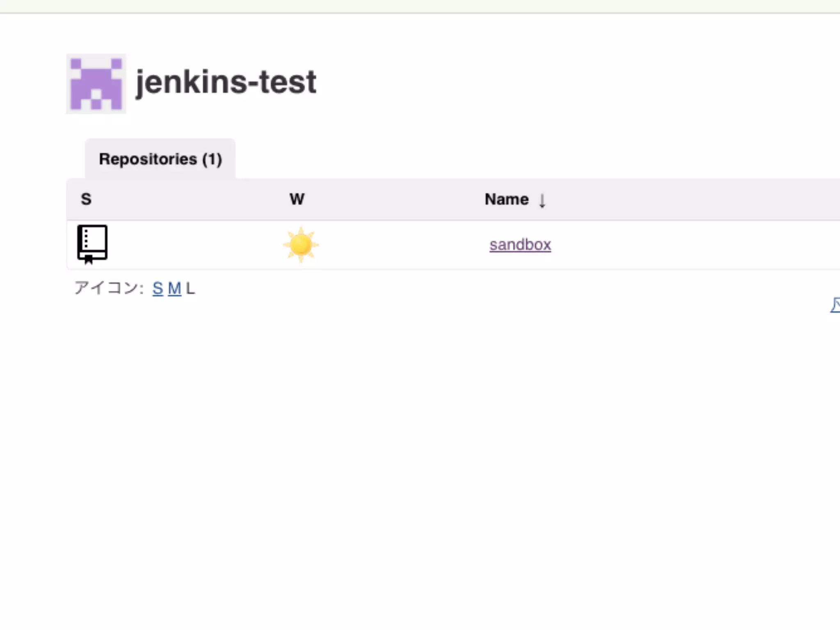Viewport: 840px width, 630px height.
Task: Click the sort arrow beside Name
Action: pos(542,201)
